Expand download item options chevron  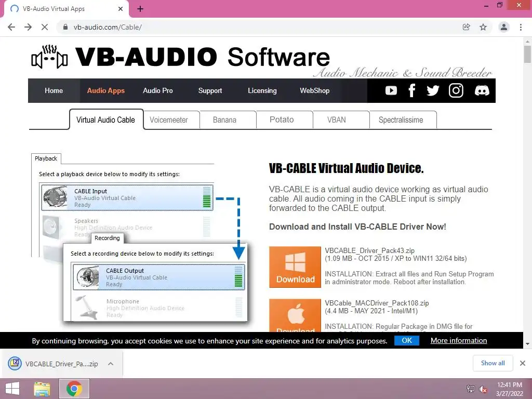coord(111,364)
